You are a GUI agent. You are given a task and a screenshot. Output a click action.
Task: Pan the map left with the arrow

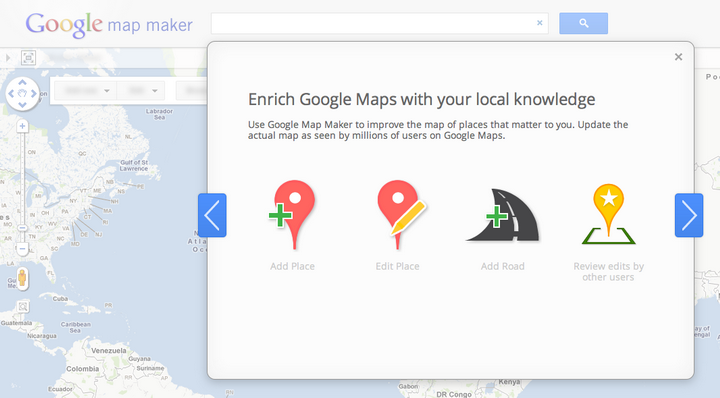pos(11,94)
